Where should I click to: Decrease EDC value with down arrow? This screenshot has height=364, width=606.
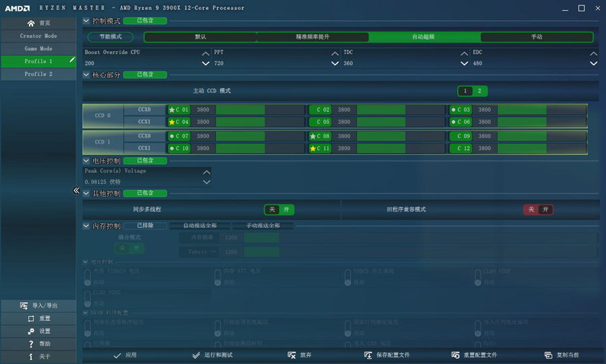point(594,63)
